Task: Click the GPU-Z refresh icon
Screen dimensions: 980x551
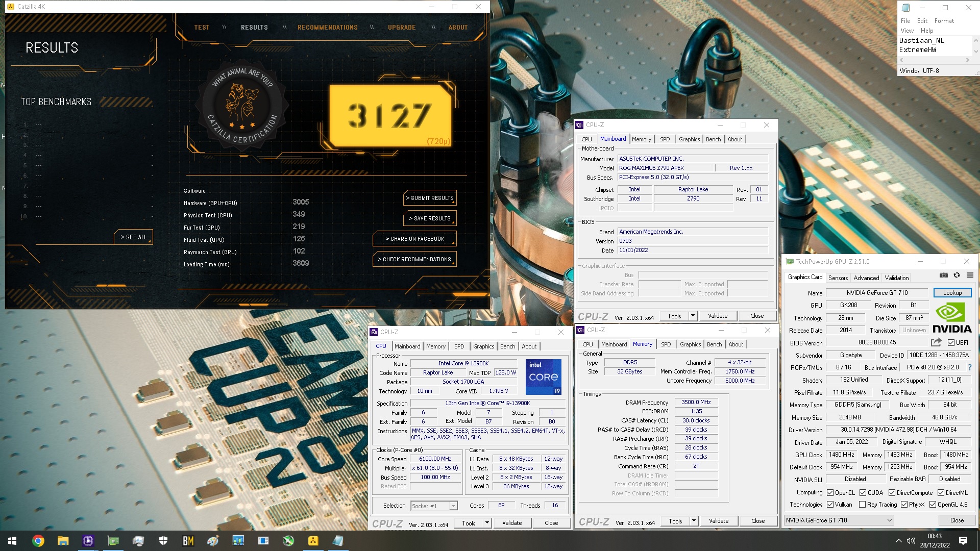Action: point(957,275)
